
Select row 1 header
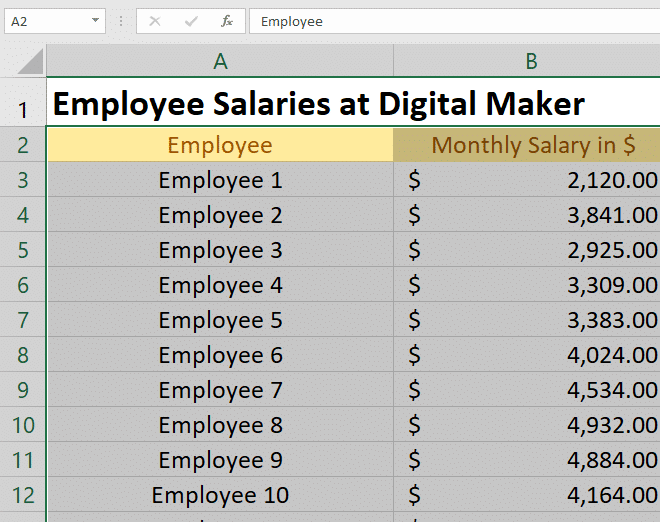(23, 102)
